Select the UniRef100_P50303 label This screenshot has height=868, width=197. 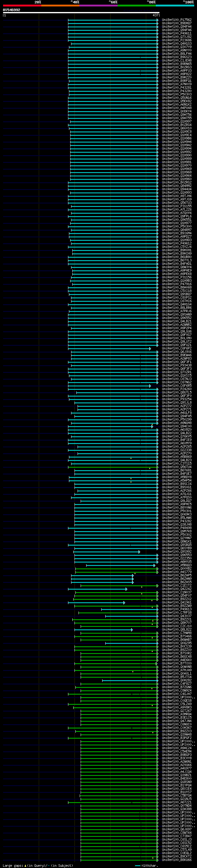click(176, 94)
